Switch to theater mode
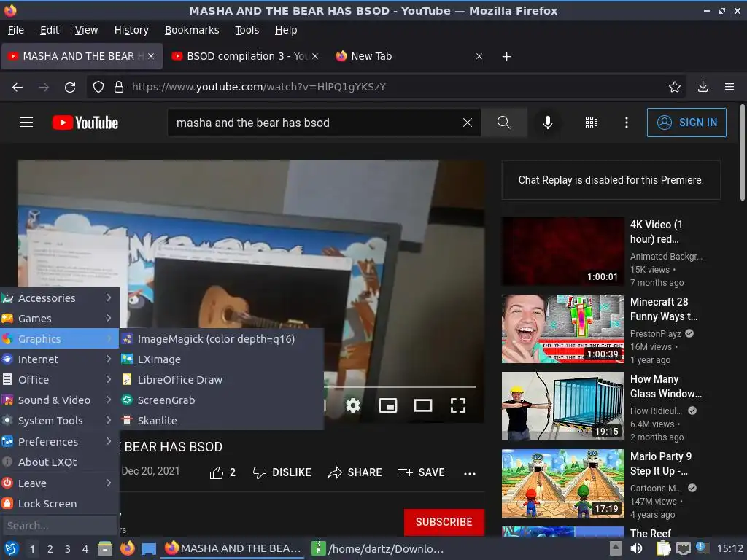Screen dimensions: 747x560 click(x=423, y=405)
